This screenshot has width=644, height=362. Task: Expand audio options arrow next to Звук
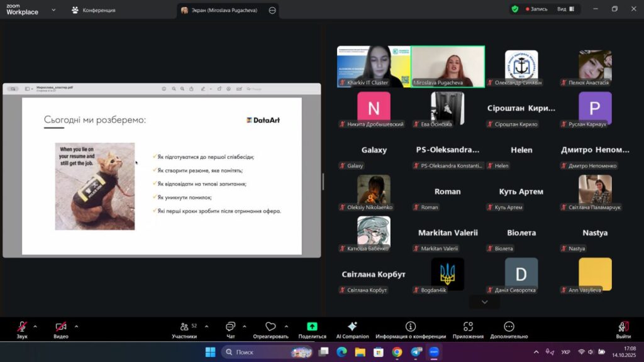point(35,326)
